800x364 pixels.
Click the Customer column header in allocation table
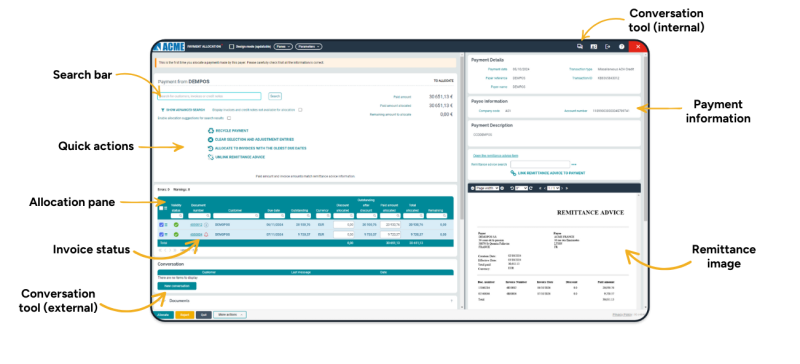(x=235, y=210)
